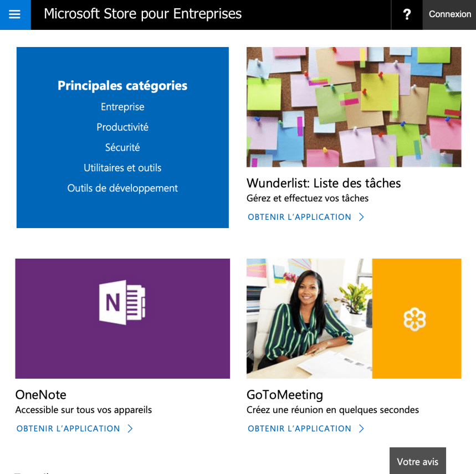
Task: Click the chevron beside GoToMeeting's application link
Action: (x=361, y=428)
